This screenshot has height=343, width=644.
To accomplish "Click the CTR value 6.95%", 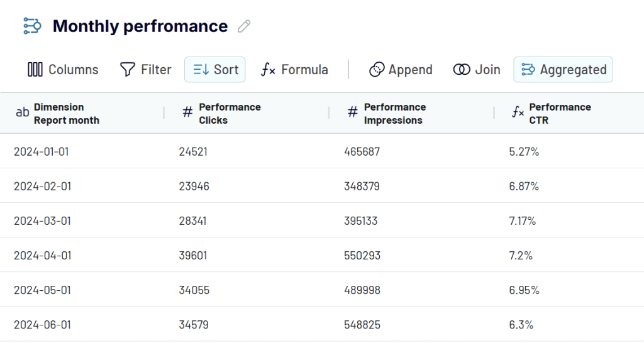I will [x=524, y=290].
